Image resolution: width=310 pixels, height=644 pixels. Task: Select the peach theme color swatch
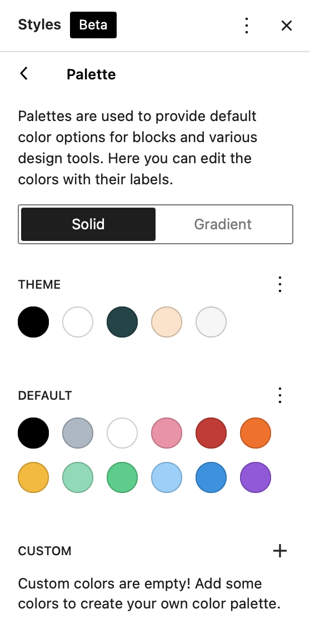point(167,322)
